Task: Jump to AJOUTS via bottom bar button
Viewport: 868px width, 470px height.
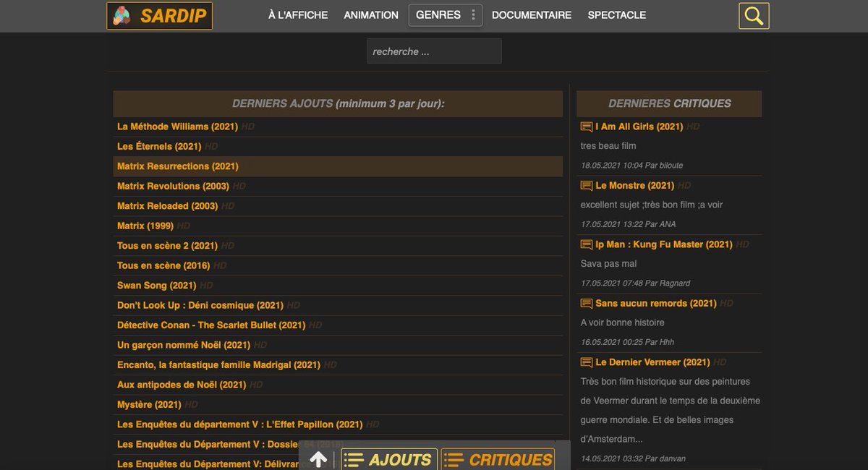Action: (389, 459)
